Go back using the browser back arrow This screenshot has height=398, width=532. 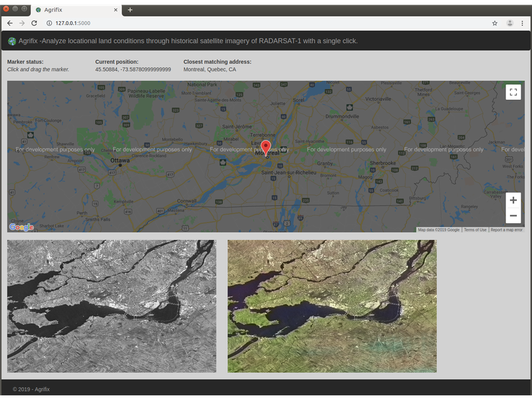coord(9,23)
